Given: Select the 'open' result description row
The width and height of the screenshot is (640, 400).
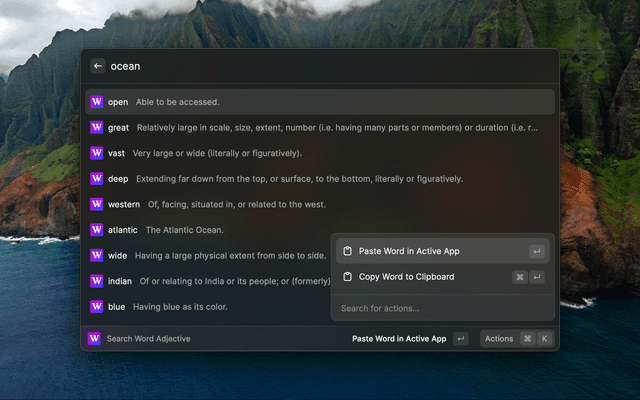Looking at the screenshot, I should tap(320, 102).
